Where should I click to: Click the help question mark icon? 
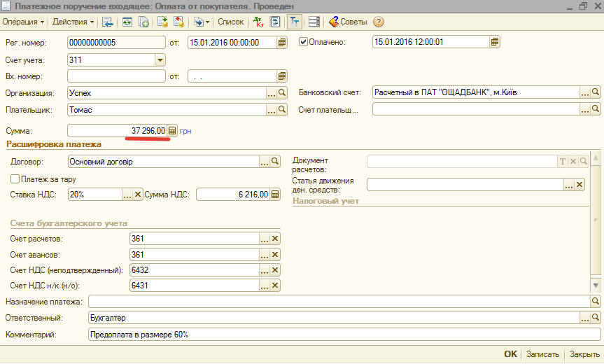coord(379,22)
